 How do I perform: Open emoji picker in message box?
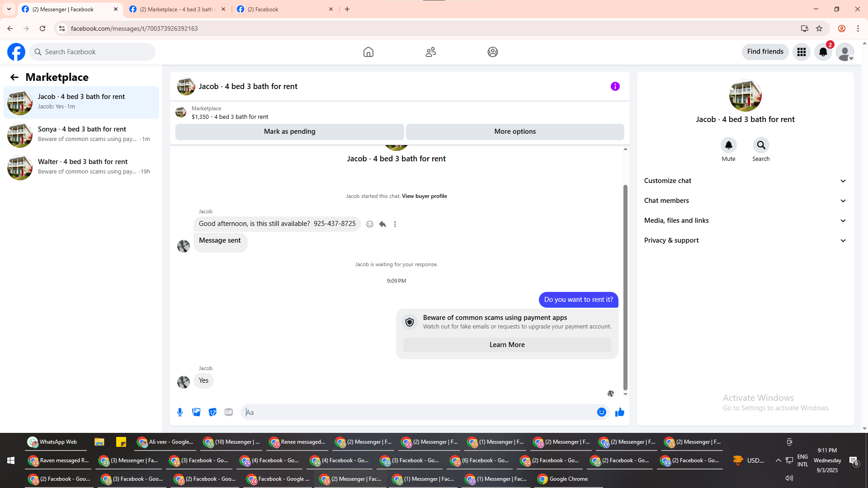(x=602, y=412)
